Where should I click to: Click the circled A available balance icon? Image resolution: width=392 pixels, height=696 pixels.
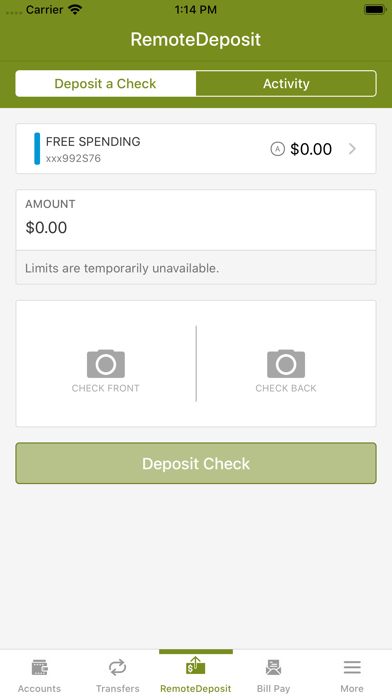277,149
